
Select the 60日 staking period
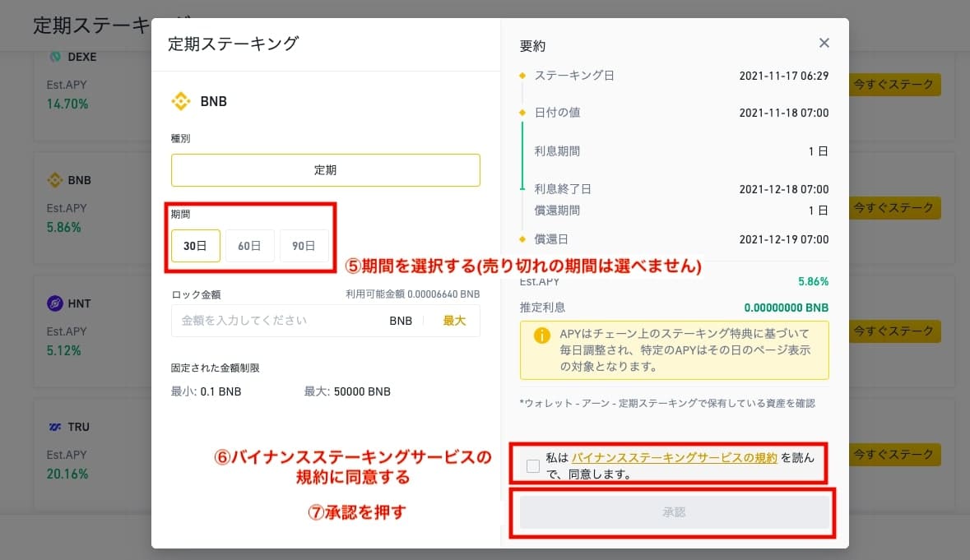click(250, 245)
